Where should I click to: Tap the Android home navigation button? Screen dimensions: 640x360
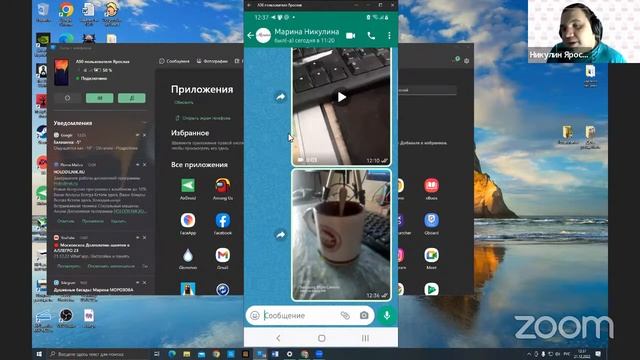321,338
